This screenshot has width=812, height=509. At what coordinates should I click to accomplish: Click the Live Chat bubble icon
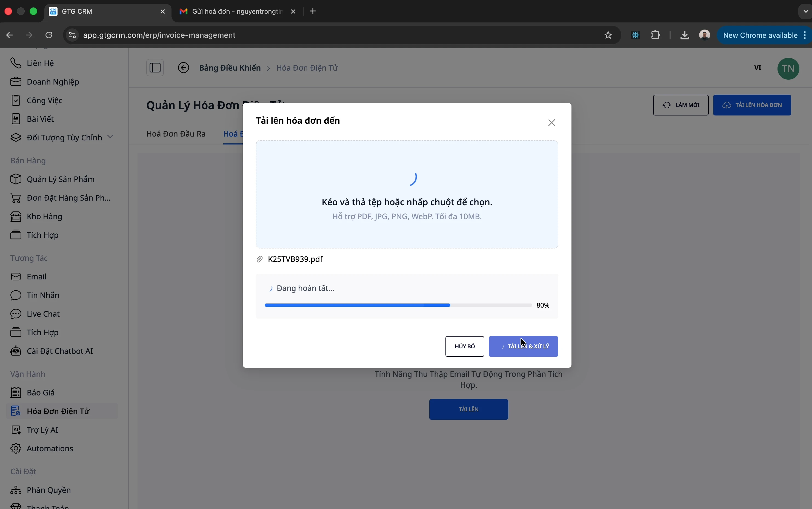point(16,314)
